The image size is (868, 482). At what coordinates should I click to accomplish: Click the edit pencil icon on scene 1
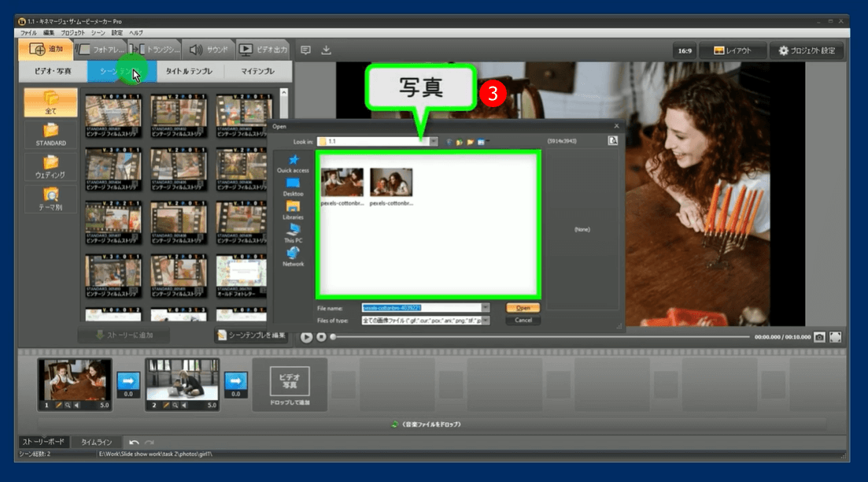pos(59,405)
